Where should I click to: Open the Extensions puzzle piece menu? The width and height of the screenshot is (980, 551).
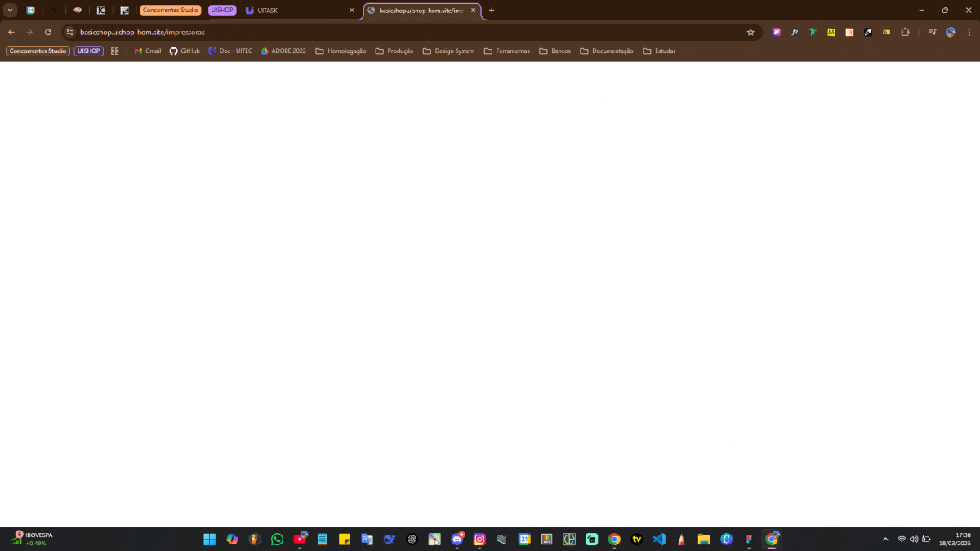pos(905,32)
